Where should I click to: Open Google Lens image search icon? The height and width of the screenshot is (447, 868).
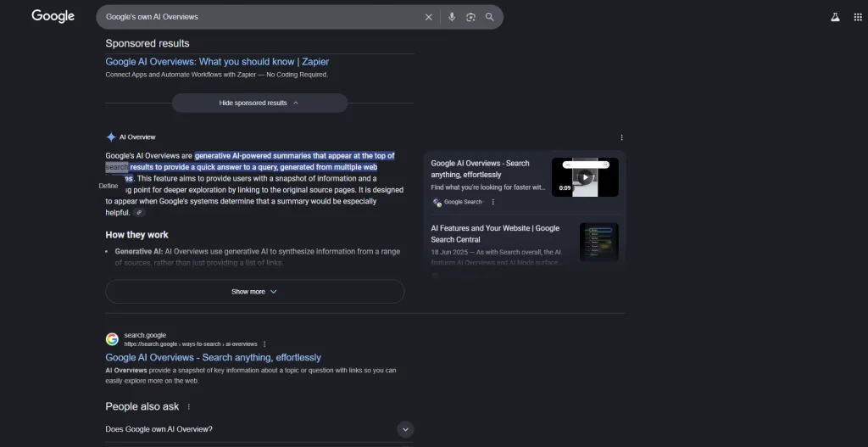pos(470,17)
